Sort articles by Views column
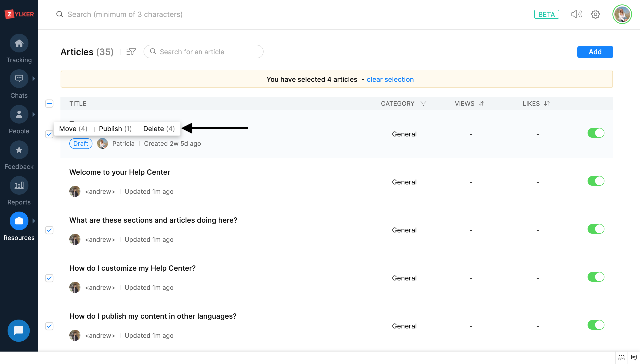The height and width of the screenshot is (364, 640). tap(481, 104)
